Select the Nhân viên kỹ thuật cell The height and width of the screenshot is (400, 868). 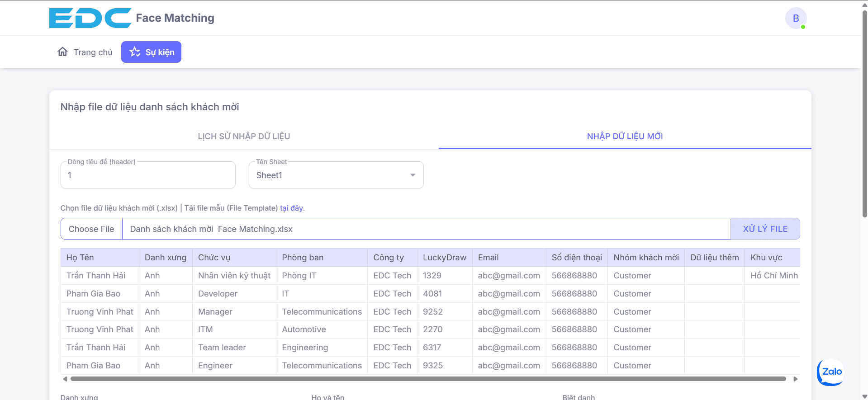point(234,276)
